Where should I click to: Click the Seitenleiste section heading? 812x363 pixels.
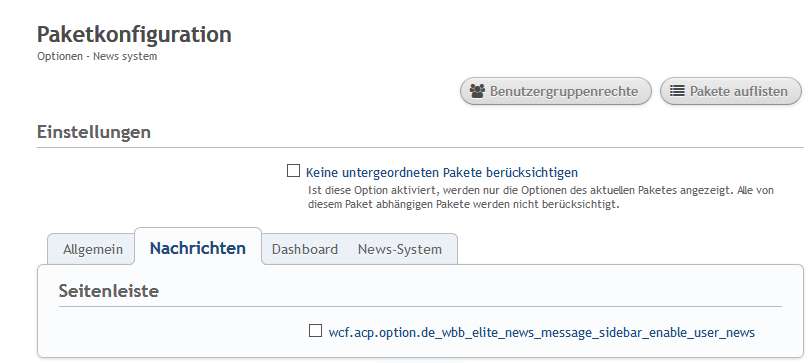click(109, 291)
